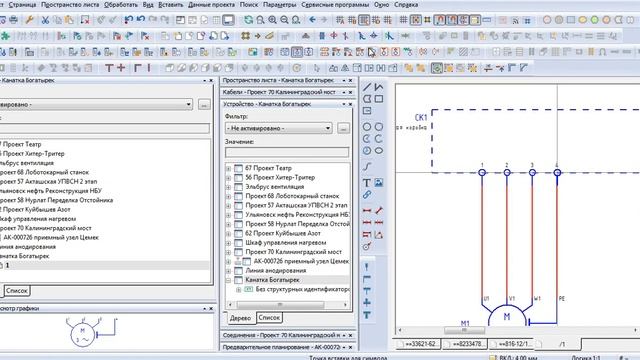This screenshot has width=640, height=360.
Task: Toggle Grid B in the view toolbar
Action: tap(352, 20)
